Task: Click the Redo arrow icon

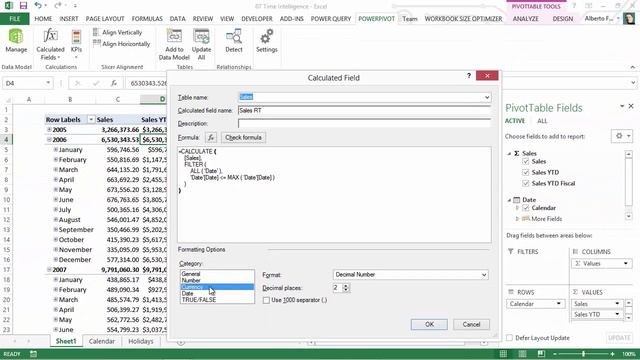Action: click(58, 6)
